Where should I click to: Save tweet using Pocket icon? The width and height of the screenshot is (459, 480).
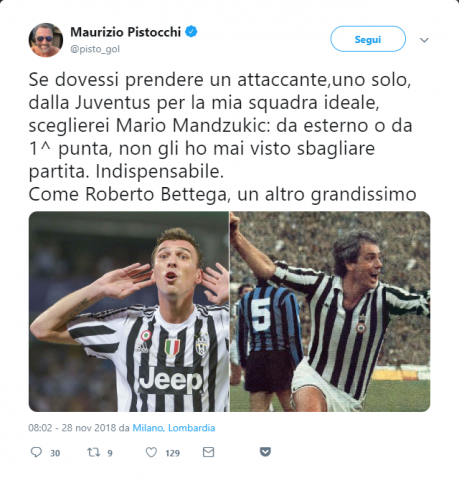pyautogui.click(x=265, y=452)
